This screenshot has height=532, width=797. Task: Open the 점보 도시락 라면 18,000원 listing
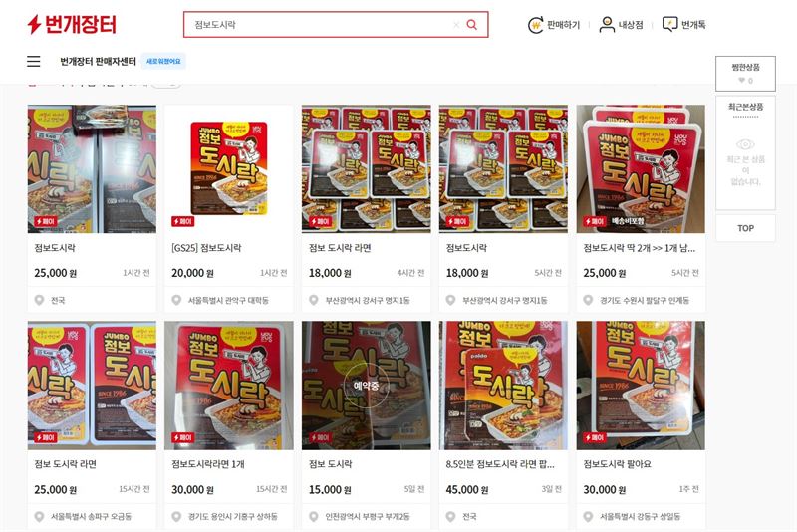click(366, 208)
